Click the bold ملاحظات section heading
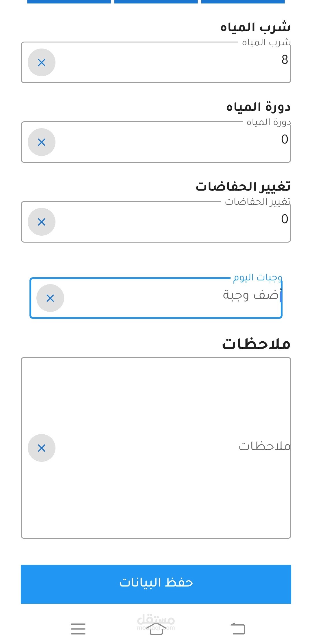The width and height of the screenshot is (312, 644). (256, 344)
